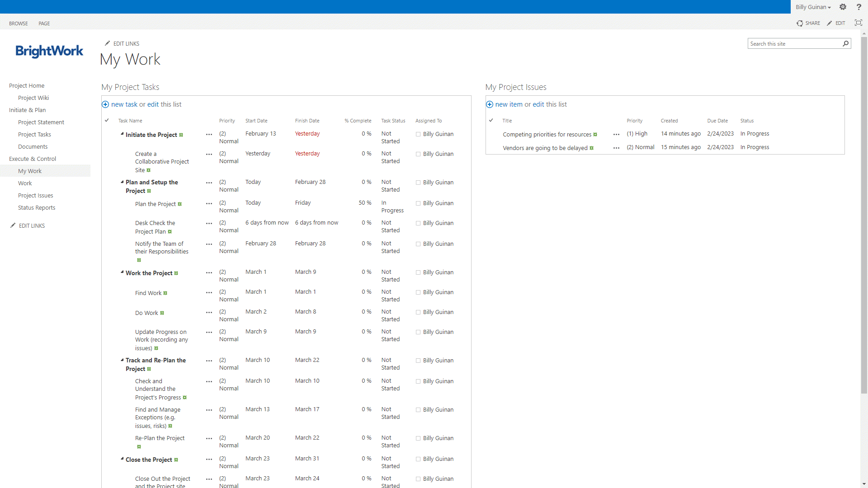Open Project Wiki in sidebar
The height and width of the screenshot is (488, 868).
(33, 98)
